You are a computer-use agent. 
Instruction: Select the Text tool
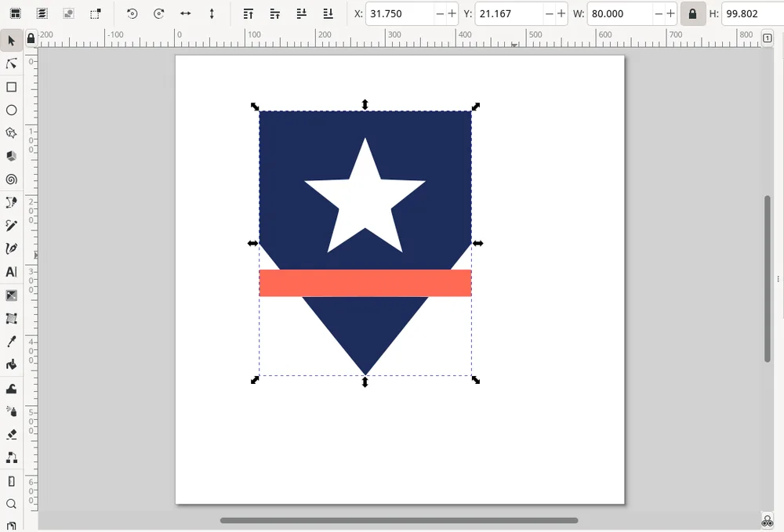click(12, 272)
